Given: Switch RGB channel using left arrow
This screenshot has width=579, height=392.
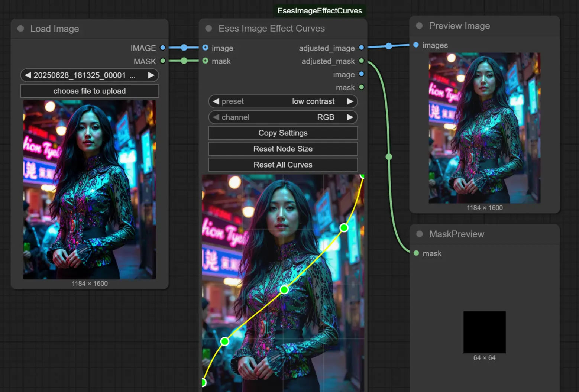Looking at the screenshot, I should click(x=217, y=117).
